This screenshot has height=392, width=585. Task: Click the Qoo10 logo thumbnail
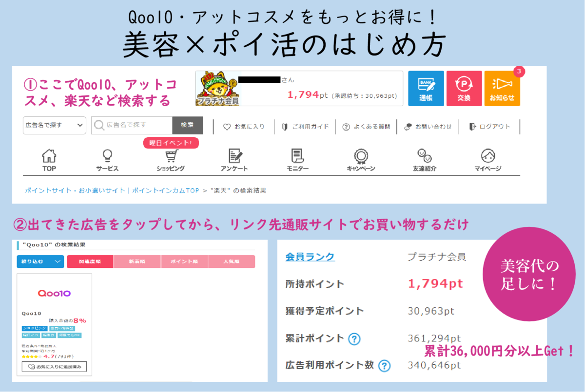(54, 293)
